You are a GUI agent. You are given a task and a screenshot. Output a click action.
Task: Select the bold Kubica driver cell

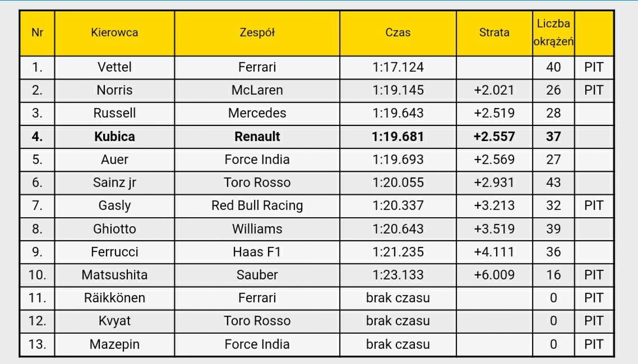(x=114, y=137)
